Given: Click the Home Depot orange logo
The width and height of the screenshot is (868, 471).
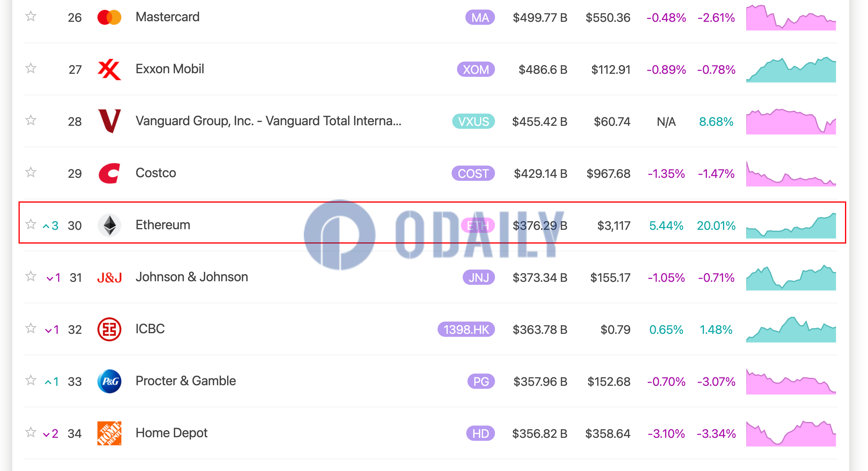Looking at the screenshot, I should coord(109,433).
